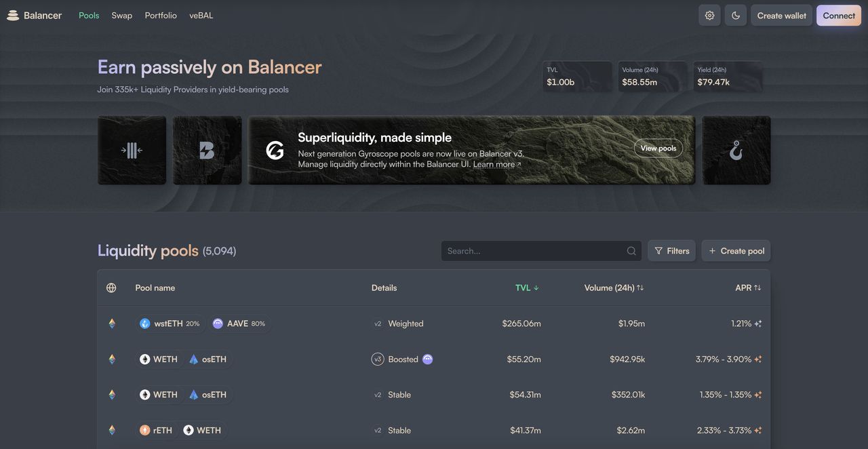
Task: Open settings gear in header
Action: point(709,16)
